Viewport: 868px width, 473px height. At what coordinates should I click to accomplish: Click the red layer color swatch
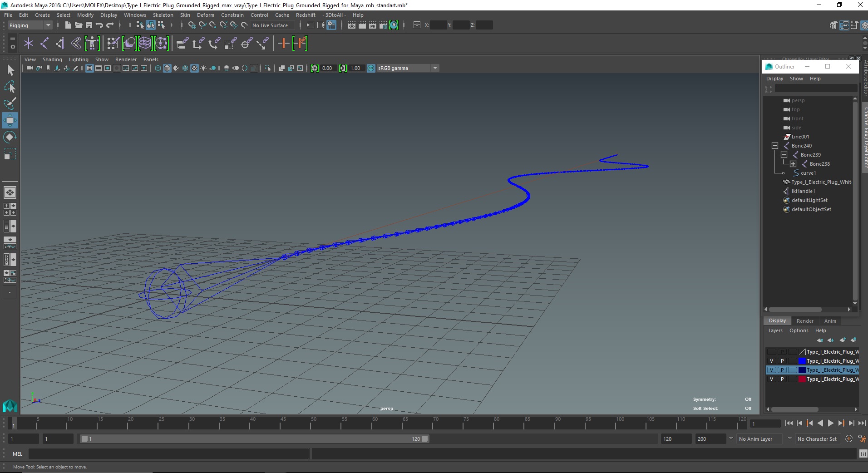[x=802, y=379]
